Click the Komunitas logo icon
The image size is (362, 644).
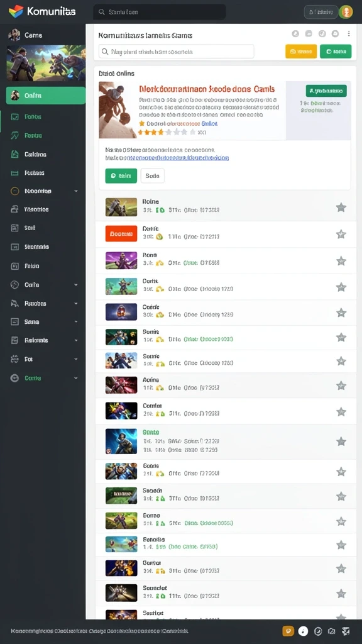[x=16, y=11]
